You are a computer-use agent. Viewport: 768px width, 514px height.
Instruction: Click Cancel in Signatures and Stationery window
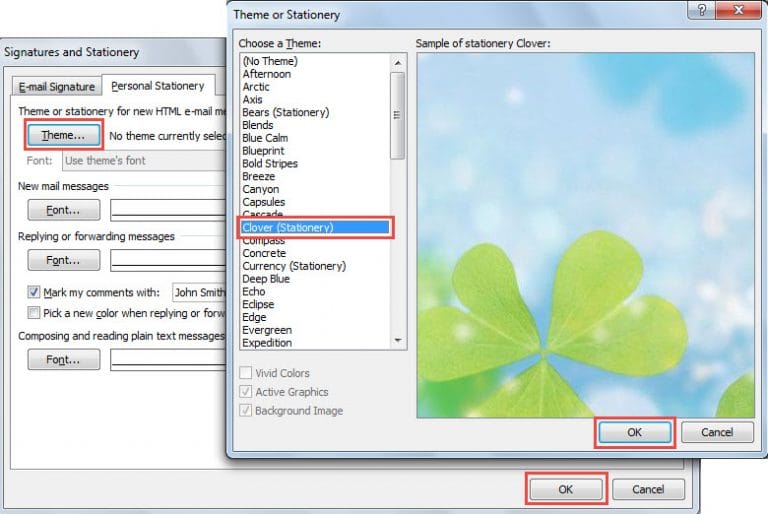point(648,489)
